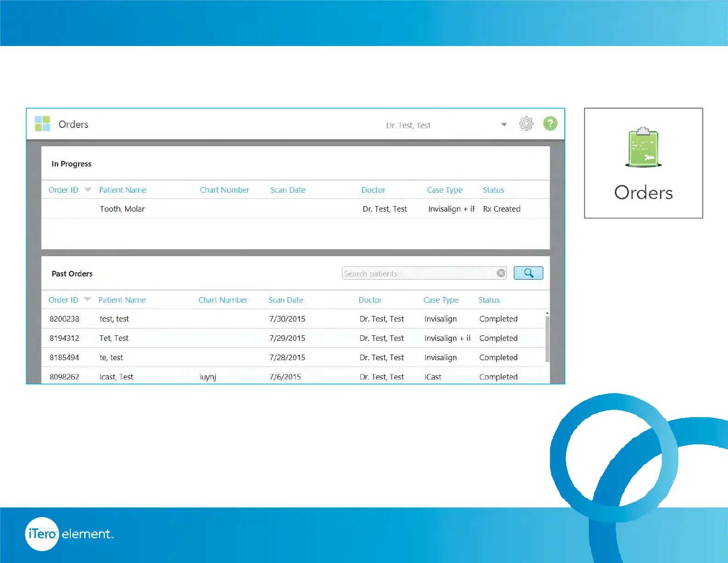The image size is (728, 563).
Task: Click the four-square home icon beside Orders
Action: [x=42, y=123]
